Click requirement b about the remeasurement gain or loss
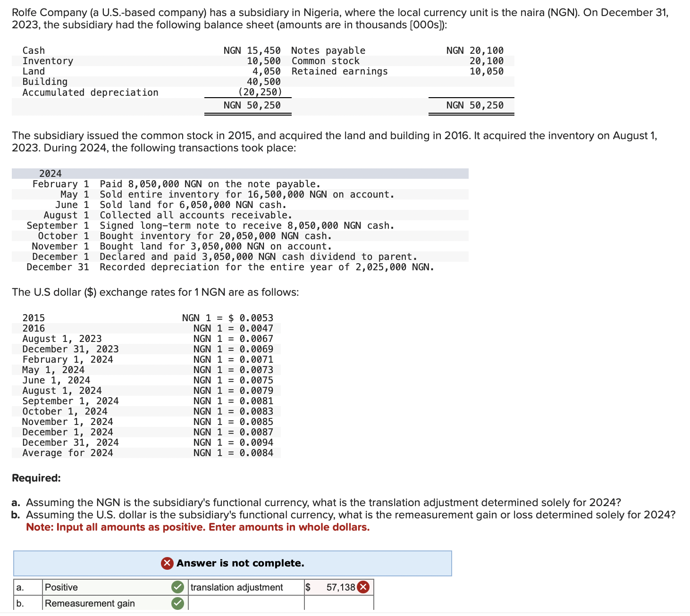 [344, 515]
